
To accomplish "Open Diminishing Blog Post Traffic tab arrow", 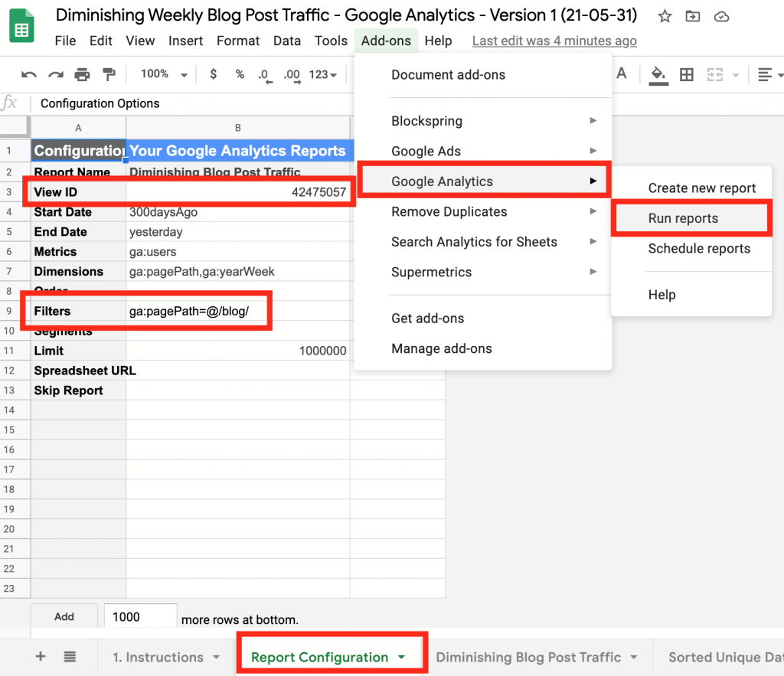I will coord(634,657).
